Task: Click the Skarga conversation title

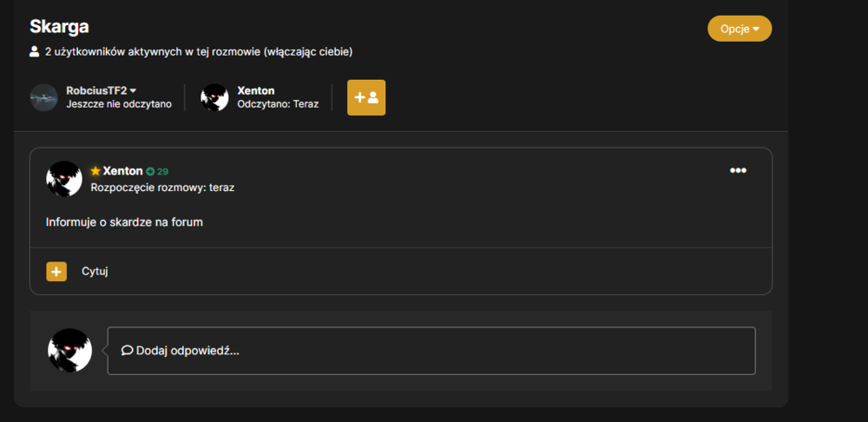Action: pos(59,26)
